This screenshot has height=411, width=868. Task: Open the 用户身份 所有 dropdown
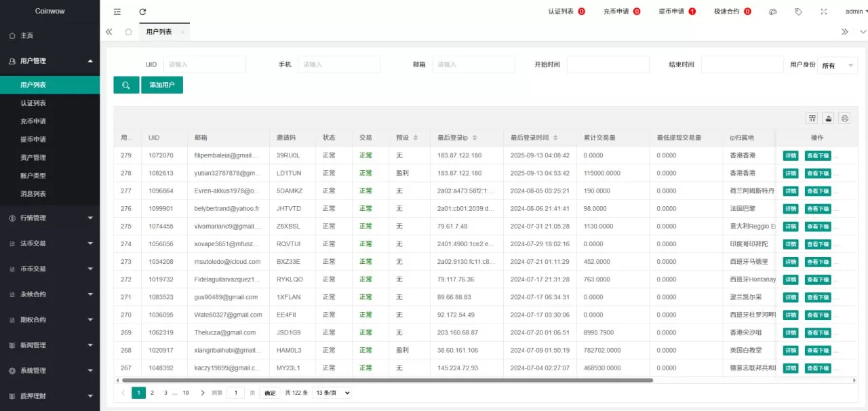coord(837,65)
